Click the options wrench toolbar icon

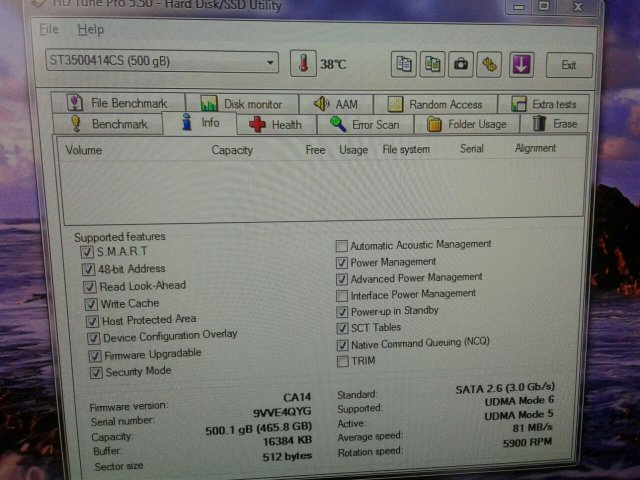[x=490, y=64]
